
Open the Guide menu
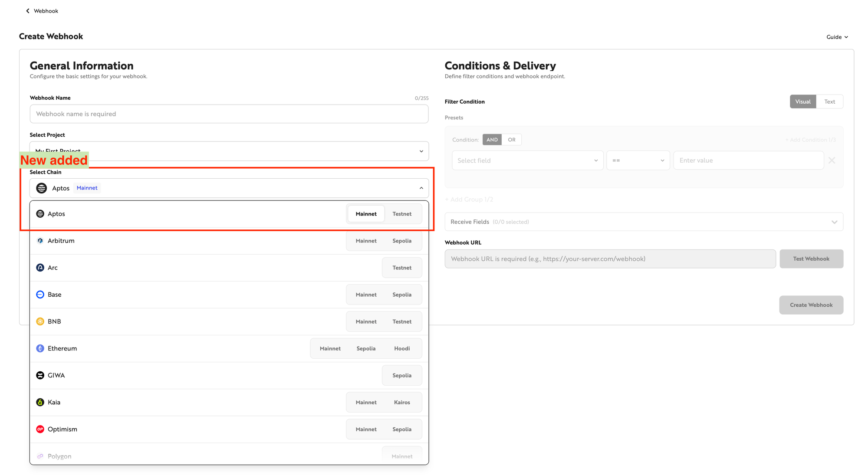point(837,37)
